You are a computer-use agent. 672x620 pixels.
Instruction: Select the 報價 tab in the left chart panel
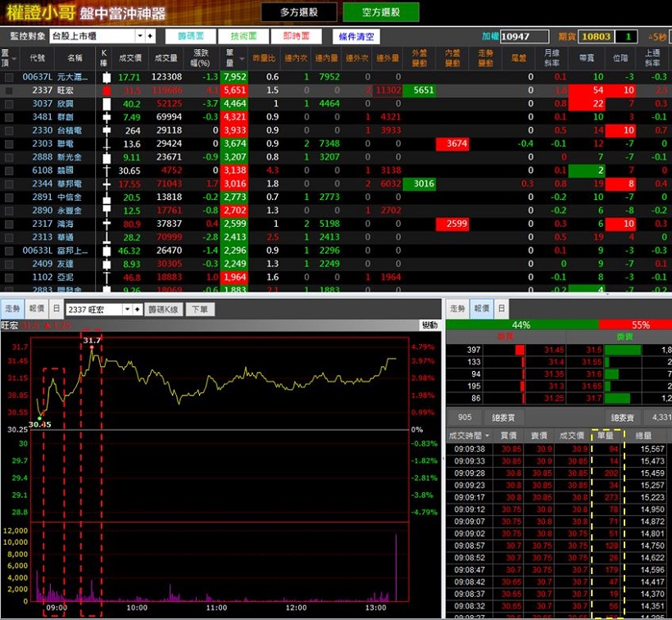36,309
